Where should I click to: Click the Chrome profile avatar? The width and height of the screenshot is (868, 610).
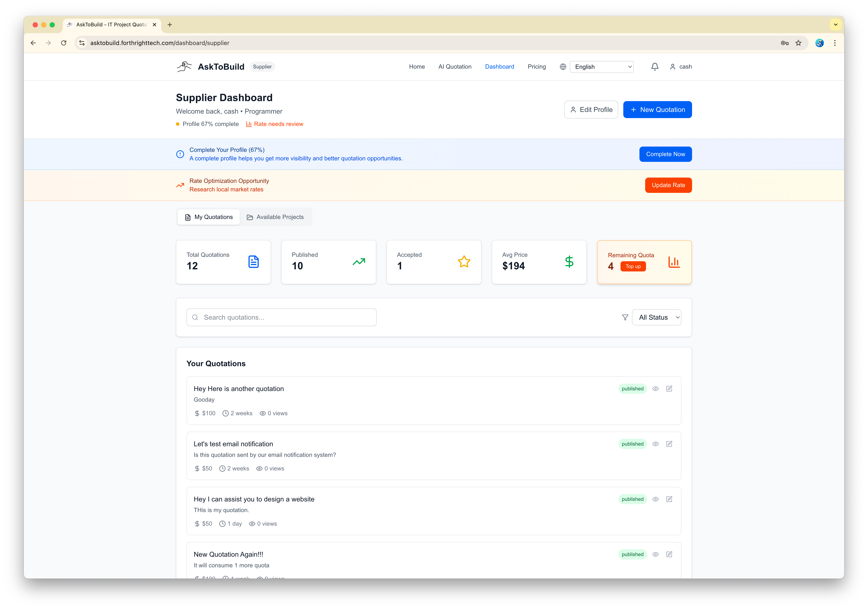819,43
